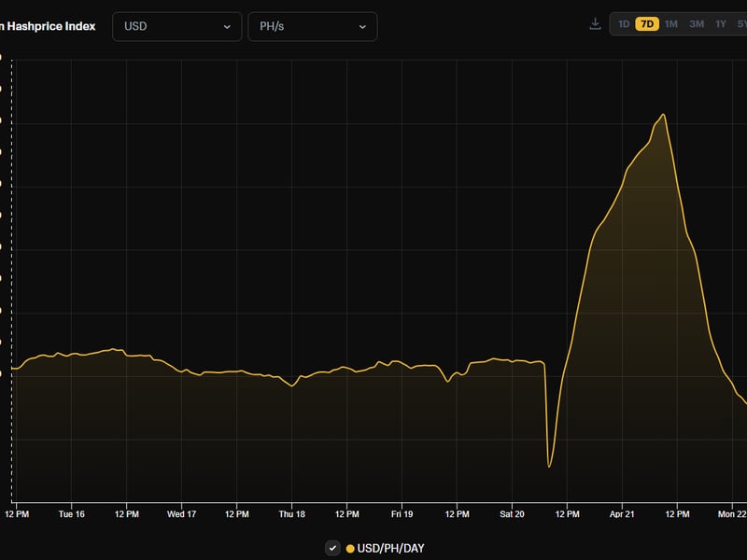The width and height of the screenshot is (747, 560).
Task: Click the yellow USD/PH/DAY legend dot
Action: coord(350,549)
